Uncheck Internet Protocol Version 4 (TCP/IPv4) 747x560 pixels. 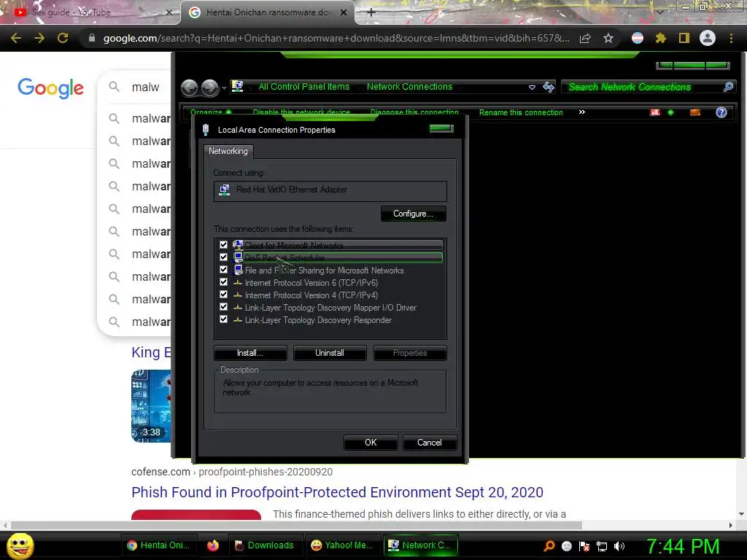pos(223,295)
